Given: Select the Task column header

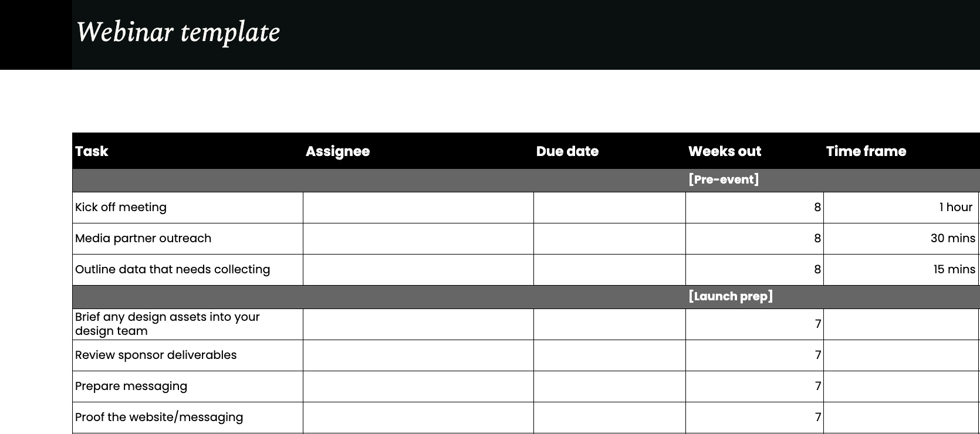Looking at the screenshot, I should point(92,151).
